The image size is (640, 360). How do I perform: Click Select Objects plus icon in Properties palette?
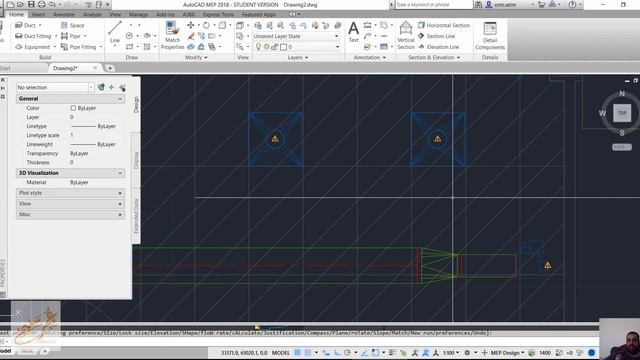pos(111,87)
